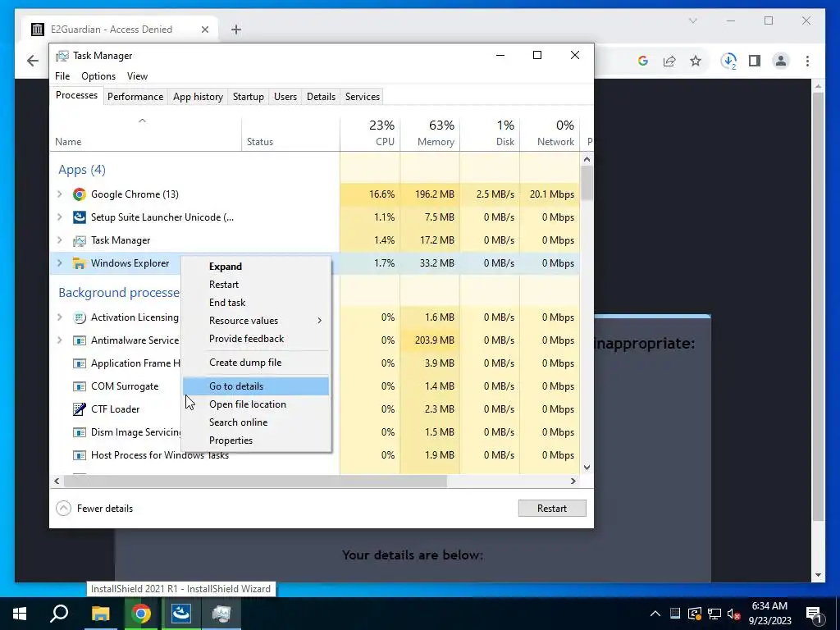Sort by the Memory column header
The width and height of the screenshot is (840, 630).
coord(430,134)
